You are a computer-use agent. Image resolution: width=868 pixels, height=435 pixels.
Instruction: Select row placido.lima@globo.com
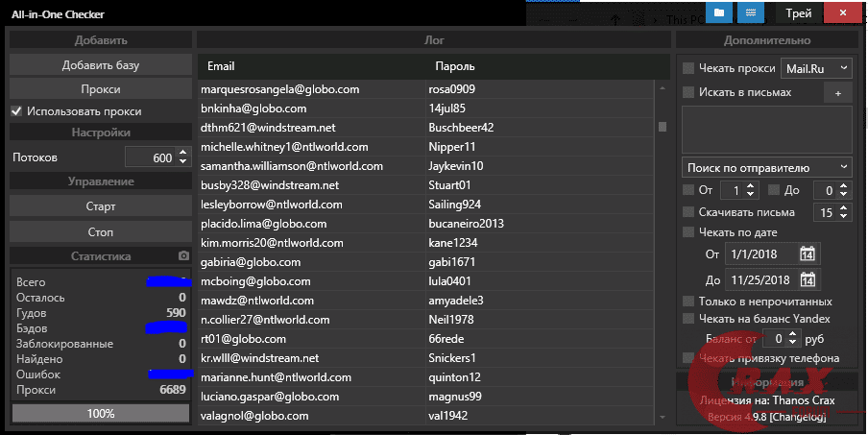pyautogui.click(x=425, y=224)
